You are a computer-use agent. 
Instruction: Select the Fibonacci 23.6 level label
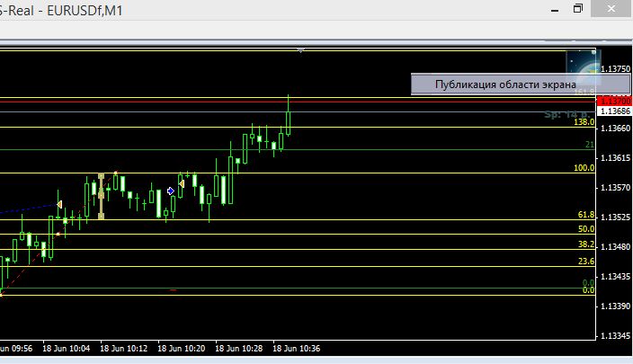click(585, 262)
